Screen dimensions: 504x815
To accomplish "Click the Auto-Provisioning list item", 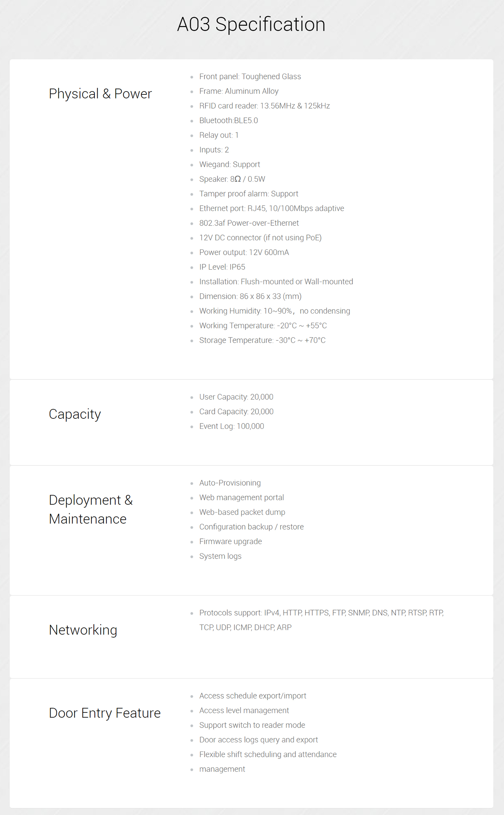I will [x=230, y=483].
